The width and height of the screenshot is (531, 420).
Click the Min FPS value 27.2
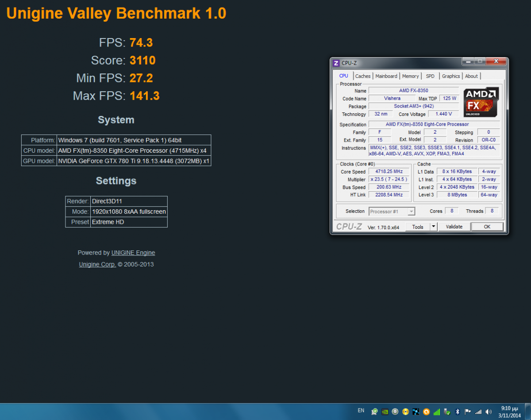tap(141, 78)
